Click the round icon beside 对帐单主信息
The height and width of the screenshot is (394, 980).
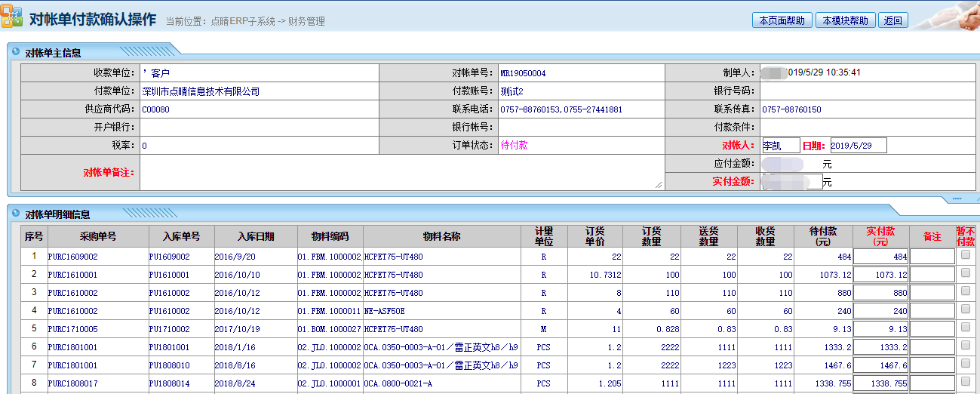click(16, 52)
